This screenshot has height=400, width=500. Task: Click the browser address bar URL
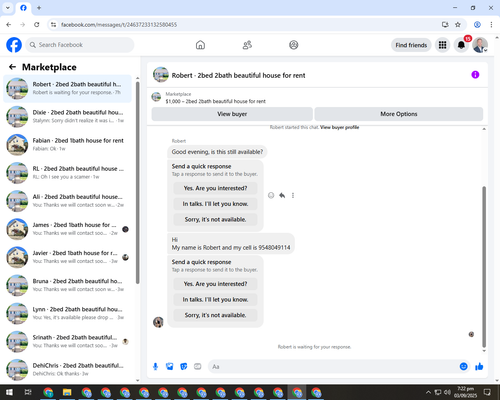tap(119, 25)
